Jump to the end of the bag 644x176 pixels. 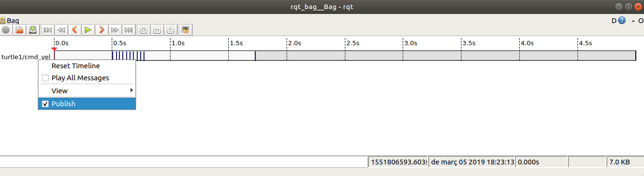coord(128,30)
